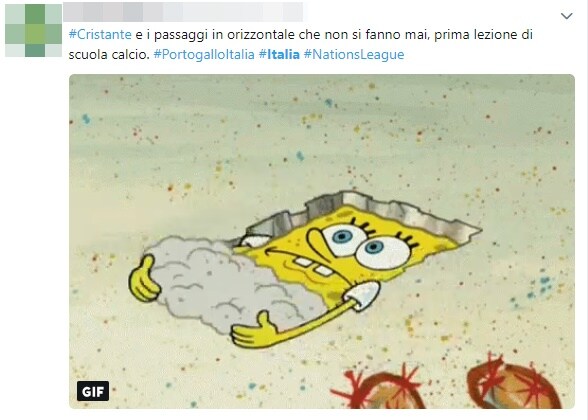Open the blurred author name header

click(183, 11)
